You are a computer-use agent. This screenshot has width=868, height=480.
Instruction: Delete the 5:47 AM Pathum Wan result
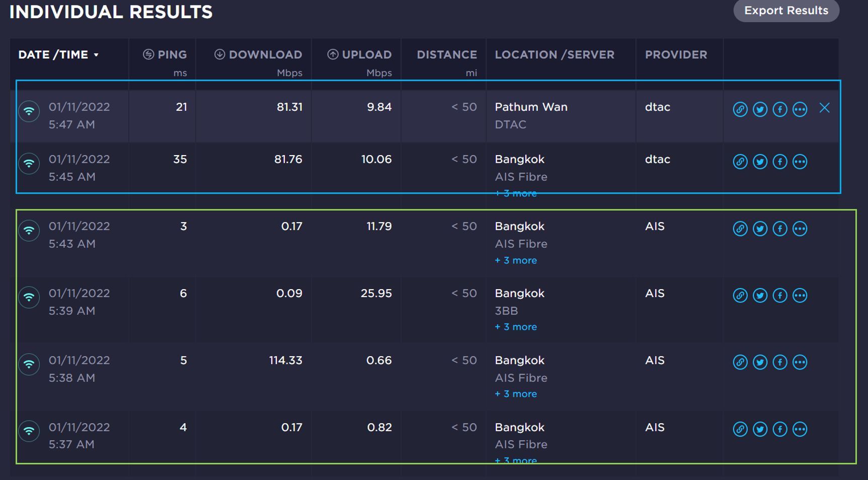click(x=824, y=108)
